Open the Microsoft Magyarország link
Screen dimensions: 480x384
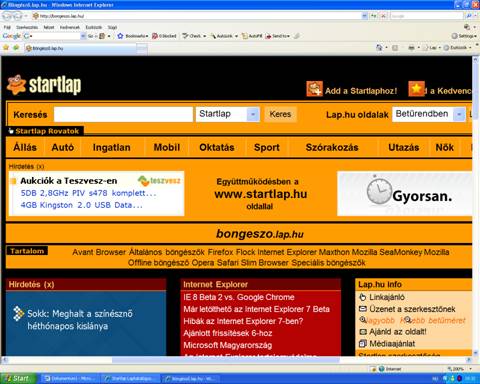pos(228,345)
